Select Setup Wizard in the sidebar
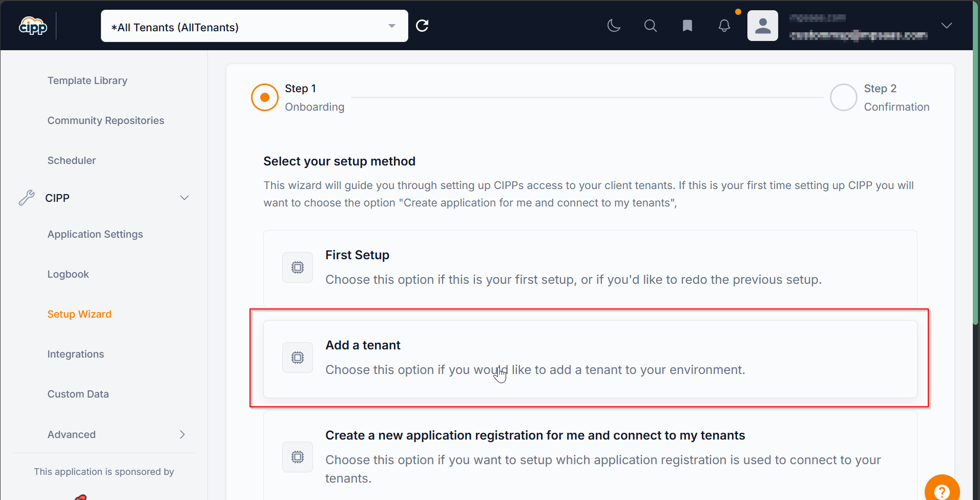This screenshot has width=980, height=500. click(x=79, y=314)
